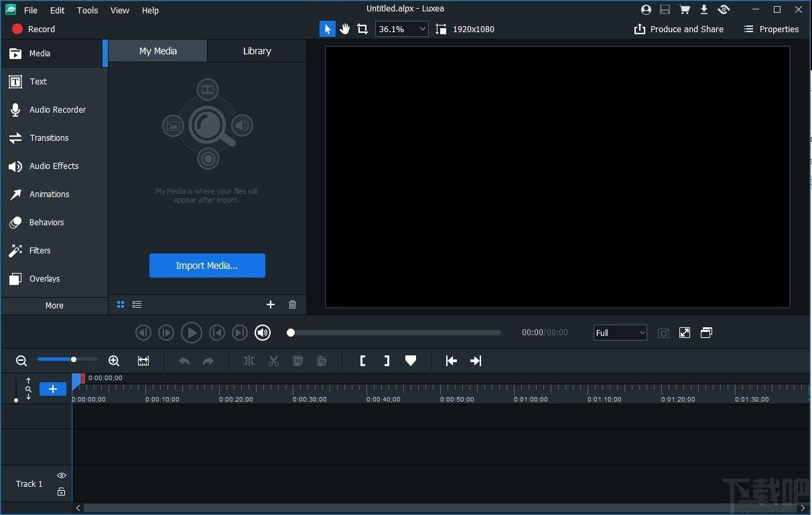Screen dimensions: 812x515
Task: Click the download icon in title bar
Action: pyautogui.click(x=704, y=9)
